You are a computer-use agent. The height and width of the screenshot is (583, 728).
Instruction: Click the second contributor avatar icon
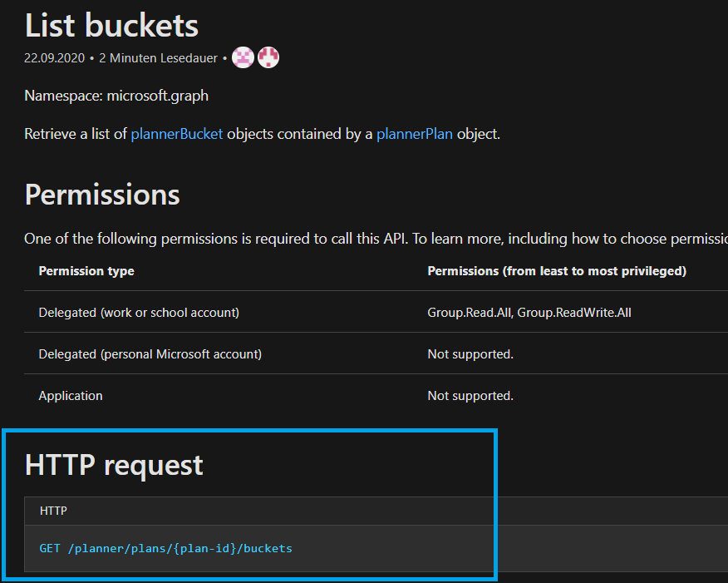[x=268, y=57]
